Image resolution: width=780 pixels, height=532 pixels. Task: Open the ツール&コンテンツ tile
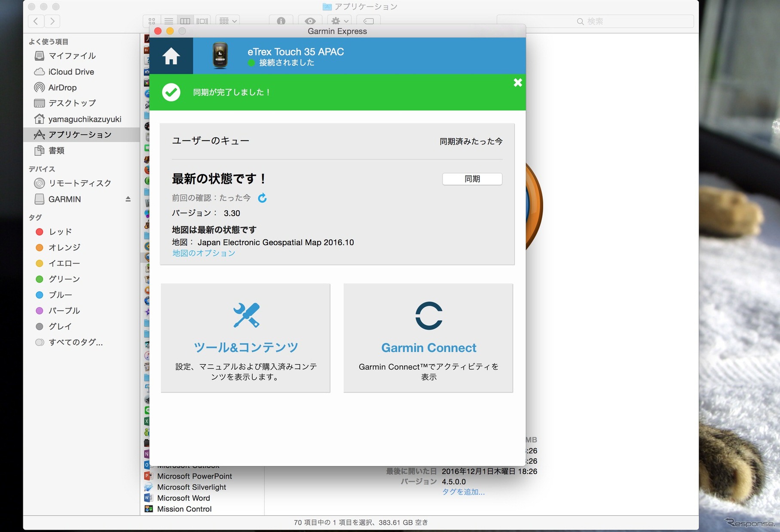tap(245, 338)
